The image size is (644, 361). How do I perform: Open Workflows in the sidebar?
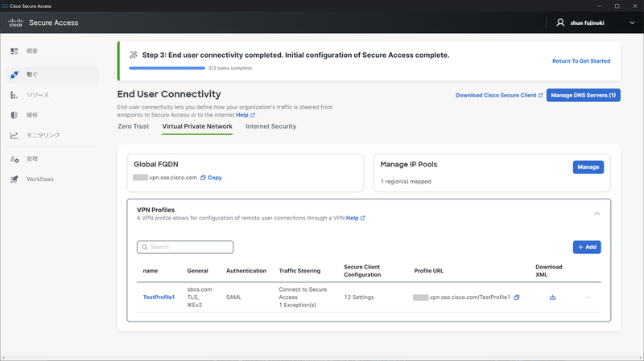52,178
